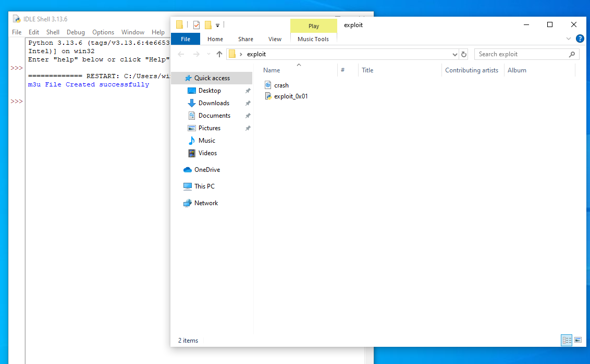Viewport: 590px width, 364px height.
Task: Click the Search exploit input field
Action: pyautogui.click(x=521, y=54)
